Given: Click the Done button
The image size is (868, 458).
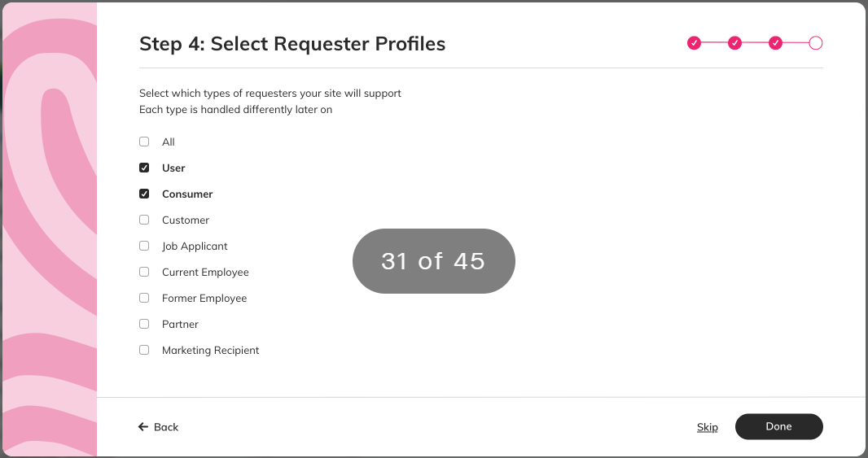Looking at the screenshot, I should (779, 426).
